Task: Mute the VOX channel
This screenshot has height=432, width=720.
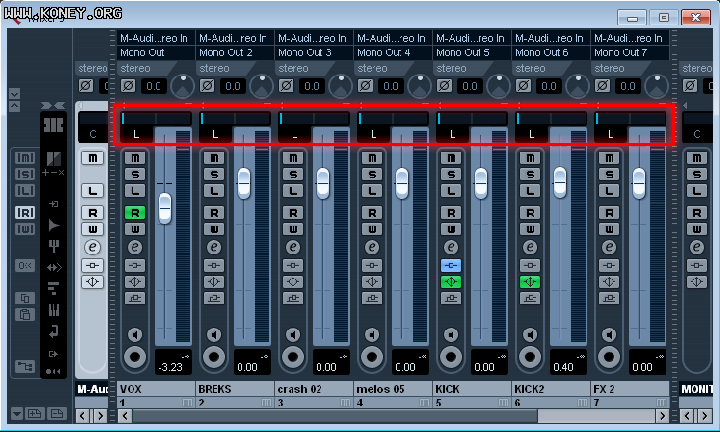Action: click(135, 158)
